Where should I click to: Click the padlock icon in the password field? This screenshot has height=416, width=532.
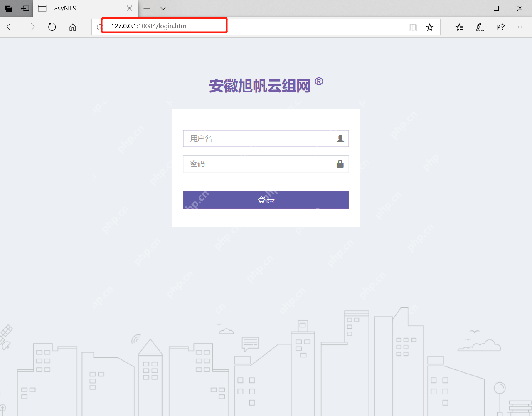(340, 163)
